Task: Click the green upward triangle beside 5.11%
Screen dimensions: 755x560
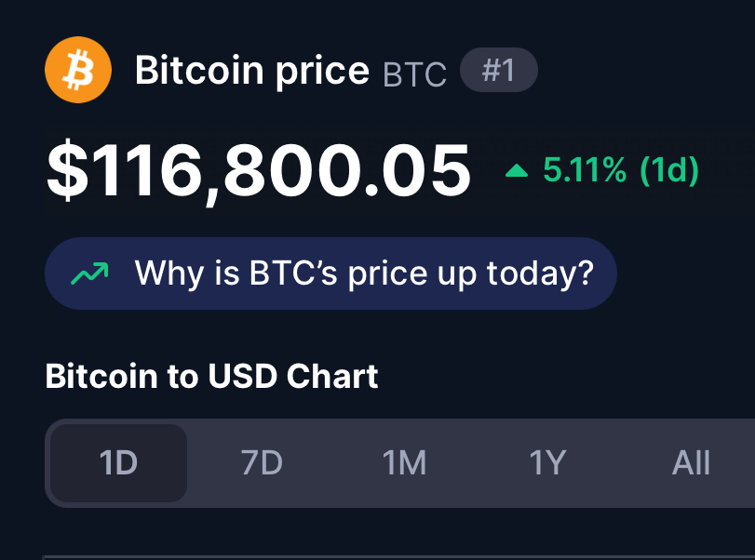Action: tap(517, 170)
